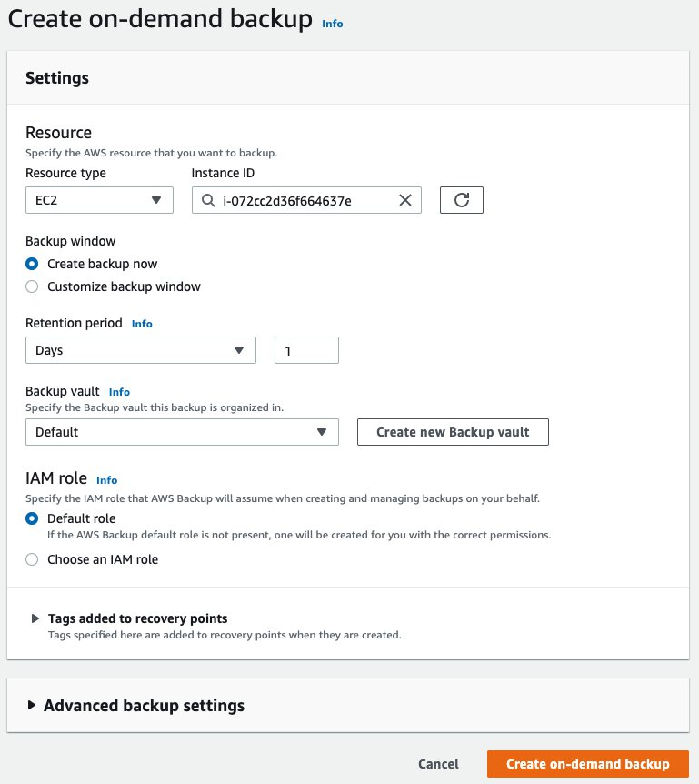Click Info beside Backup vault
Viewport: 699px width, 784px height.
click(x=119, y=392)
